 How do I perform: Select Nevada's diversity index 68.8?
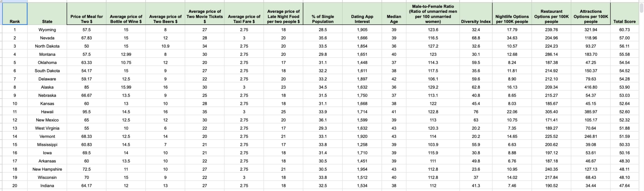coord(476,38)
